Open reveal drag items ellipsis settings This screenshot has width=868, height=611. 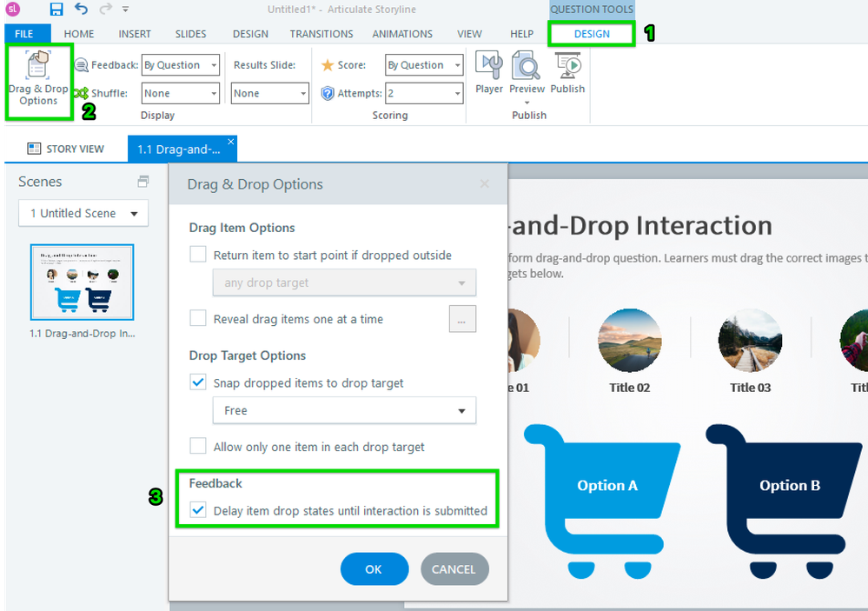[462, 319]
